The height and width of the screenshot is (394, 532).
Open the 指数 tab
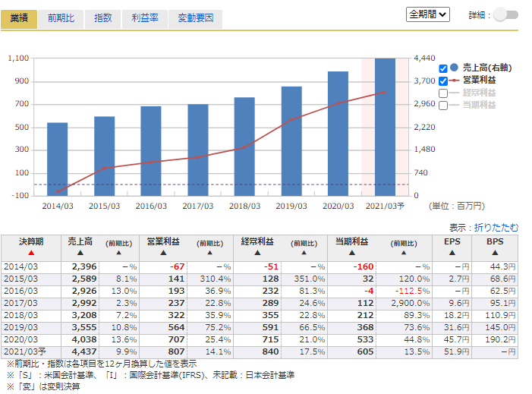pyautogui.click(x=102, y=17)
